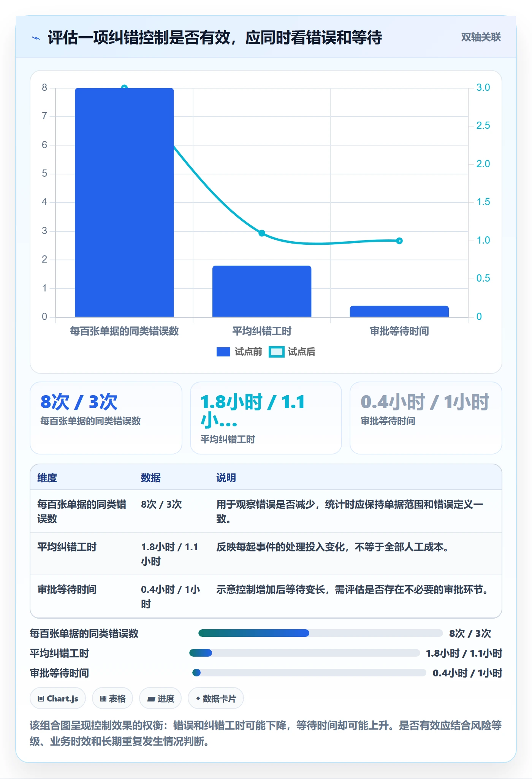Click the 审批等待时间 bar in the chart
Image resolution: width=532 pixels, height=779 pixels.
coord(399,311)
